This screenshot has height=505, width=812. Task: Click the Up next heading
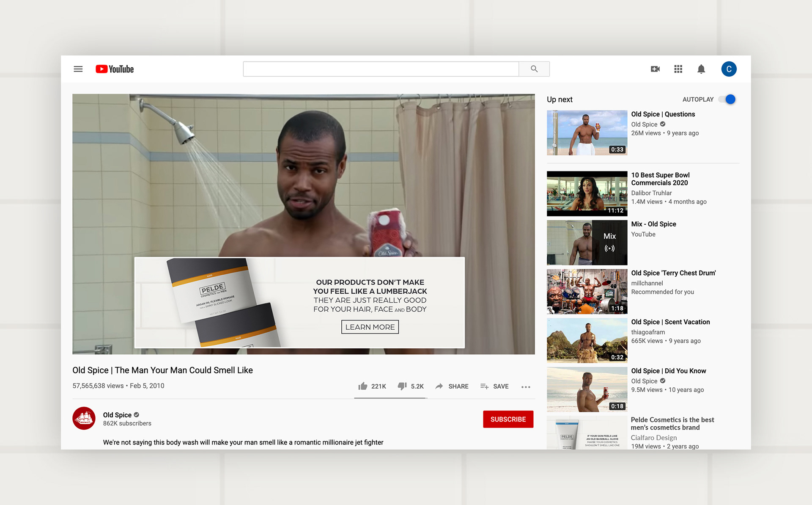pos(560,99)
